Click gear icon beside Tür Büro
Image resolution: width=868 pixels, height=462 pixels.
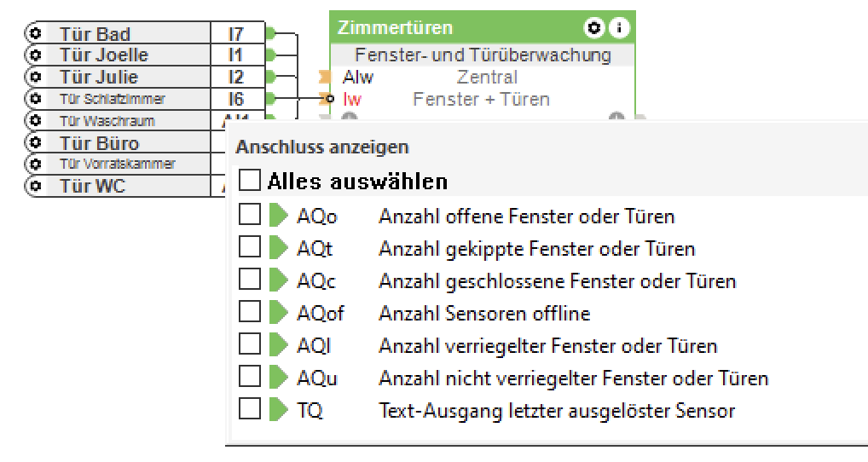click(36, 142)
